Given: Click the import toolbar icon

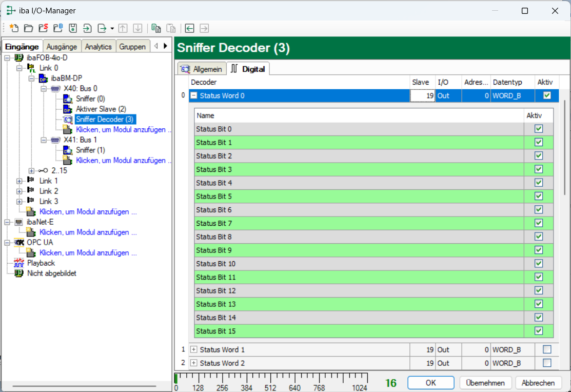Looking at the screenshot, I should pos(87,28).
